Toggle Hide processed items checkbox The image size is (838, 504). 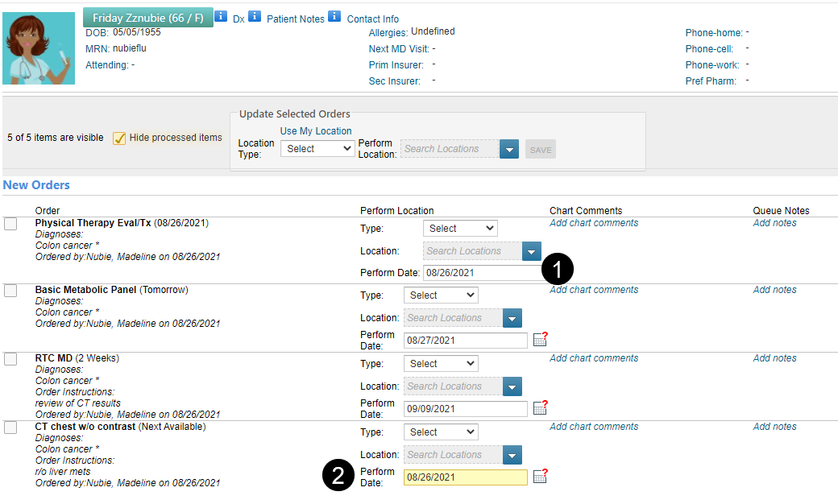point(119,138)
